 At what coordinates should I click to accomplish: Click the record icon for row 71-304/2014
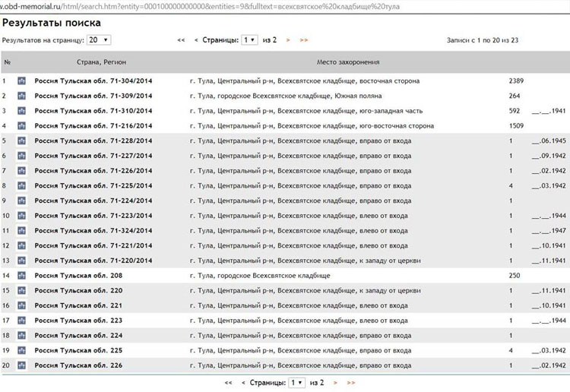tap(21, 81)
